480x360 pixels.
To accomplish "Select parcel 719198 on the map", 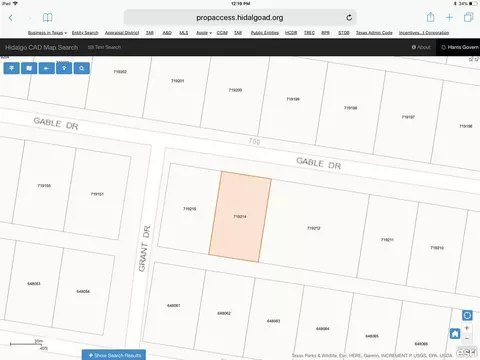I will pyautogui.click(x=351, y=108).
